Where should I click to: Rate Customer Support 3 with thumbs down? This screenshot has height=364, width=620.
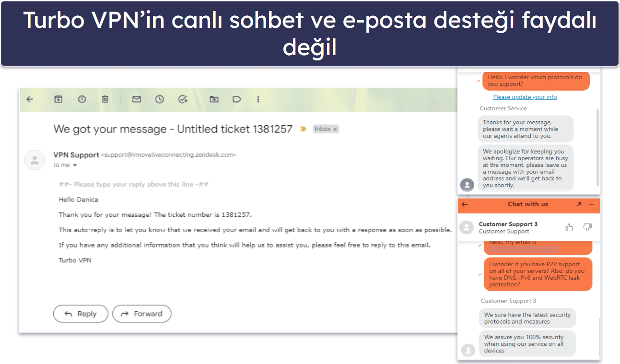point(587,227)
